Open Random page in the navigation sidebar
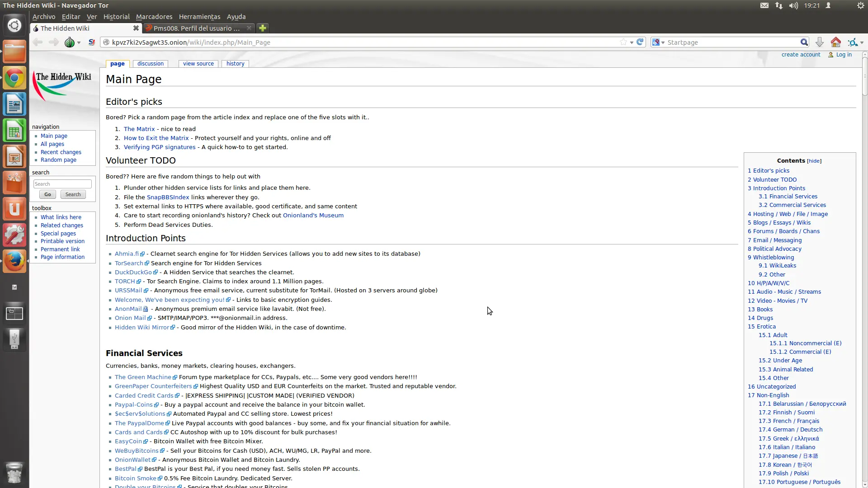The width and height of the screenshot is (868, 488). point(58,160)
